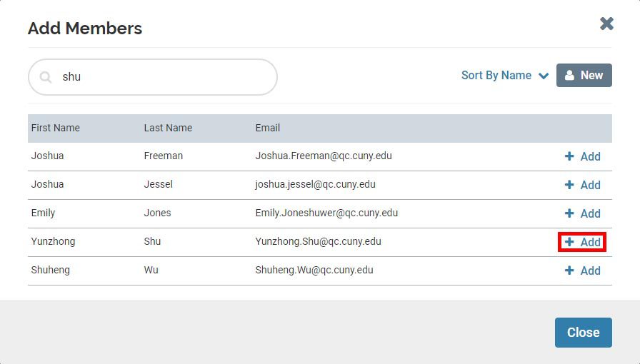Focus the search field containing shu

coord(153,77)
